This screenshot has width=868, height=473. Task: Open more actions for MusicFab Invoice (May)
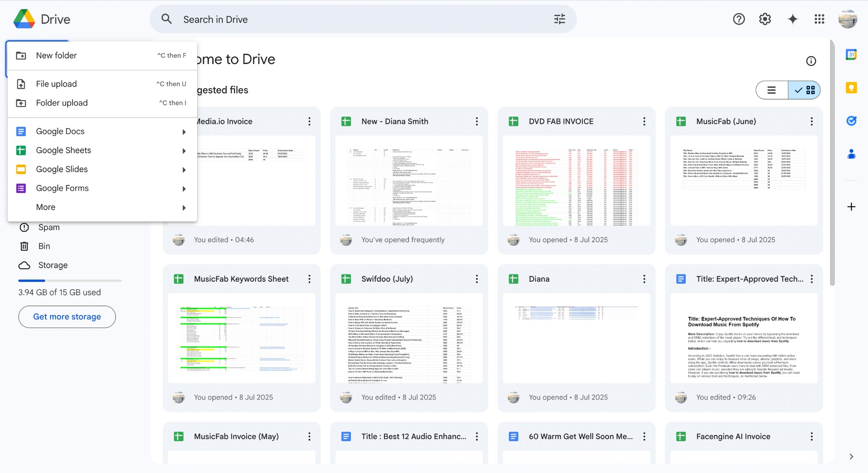pyautogui.click(x=309, y=437)
